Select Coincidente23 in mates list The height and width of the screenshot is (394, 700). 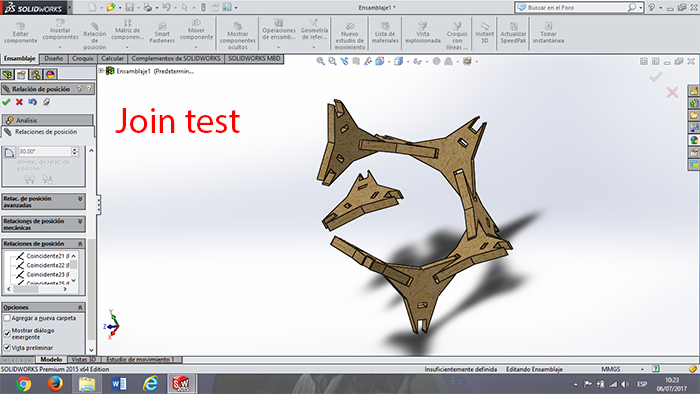[x=42, y=274]
